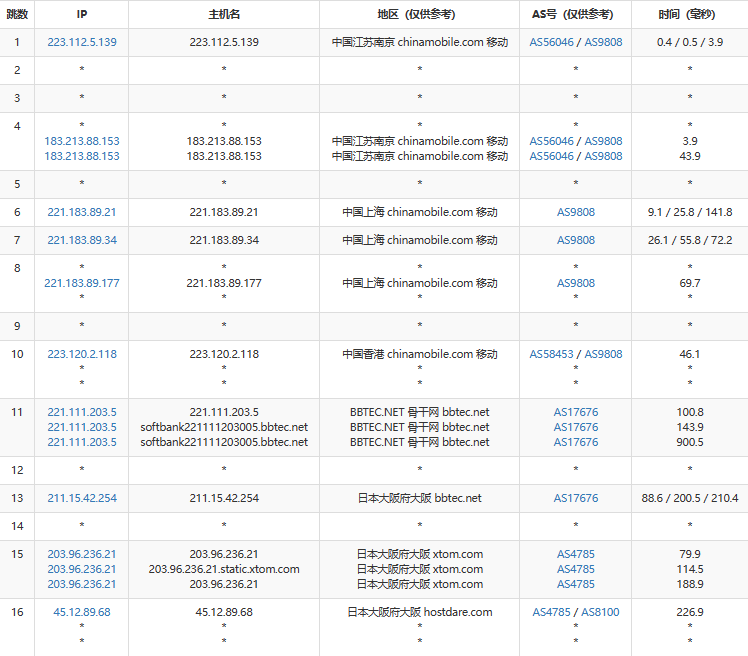Select time value 79.9 in hop 15
748x656 pixels.
pyautogui.click(x=690, y=554)
